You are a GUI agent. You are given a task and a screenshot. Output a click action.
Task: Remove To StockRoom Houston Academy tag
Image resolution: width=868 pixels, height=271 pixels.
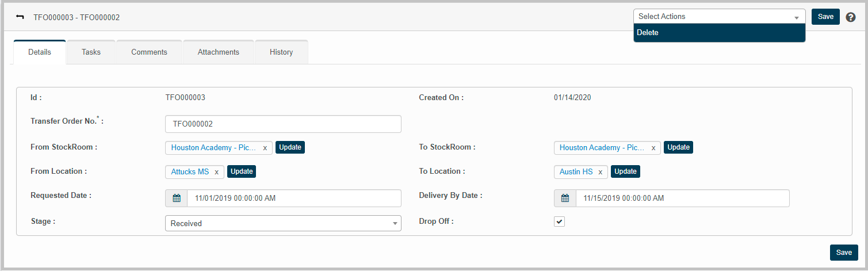(x=653, y=148)
